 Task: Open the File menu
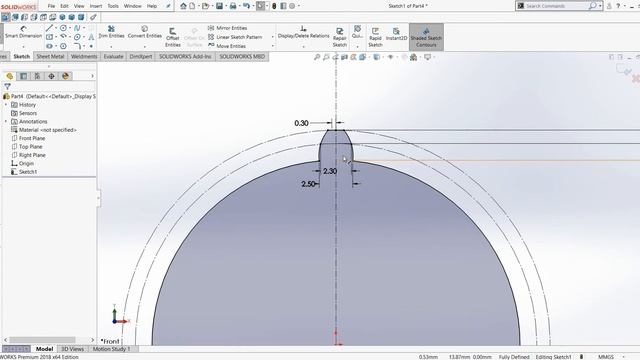(x=51, y=6)
